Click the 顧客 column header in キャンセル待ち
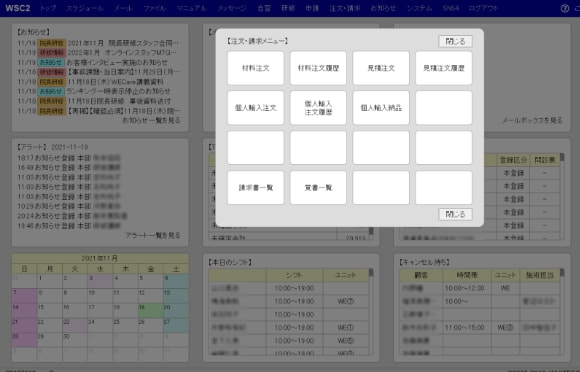580x372 pixels. click(421, 275)
